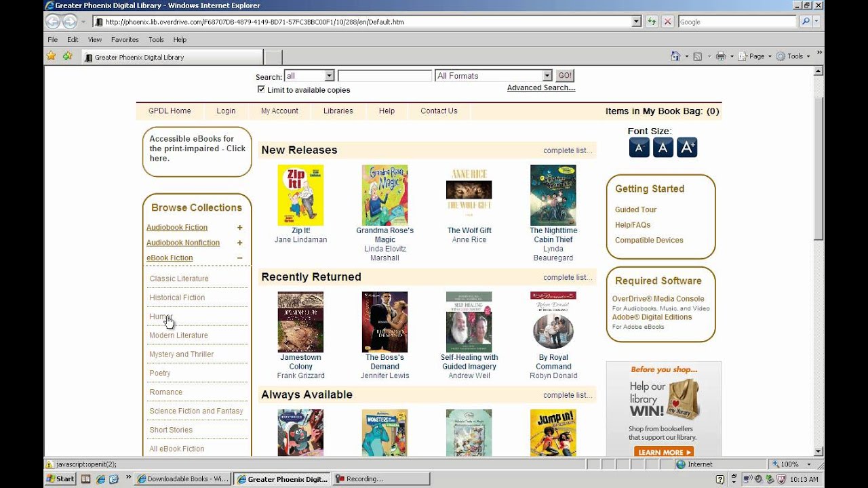Open The Boss's Demand book cover
The height and width of the screenshot is (488, 868).
(384, 322)
